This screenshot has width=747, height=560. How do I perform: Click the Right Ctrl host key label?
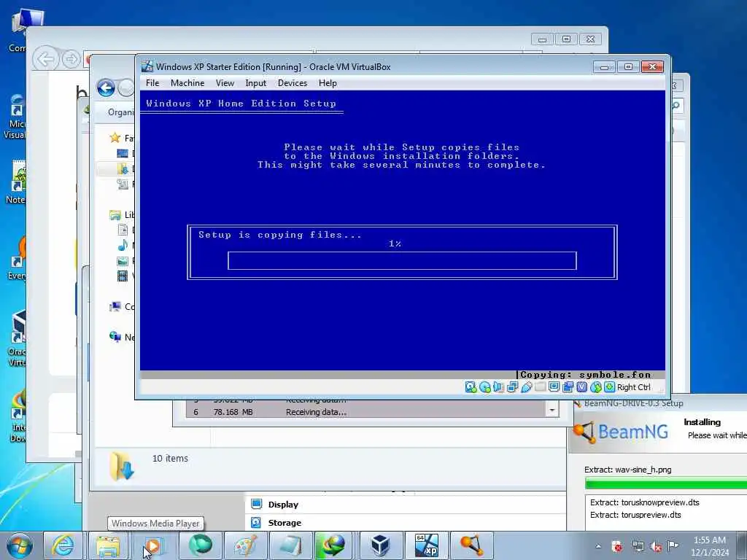coord(634,388)
